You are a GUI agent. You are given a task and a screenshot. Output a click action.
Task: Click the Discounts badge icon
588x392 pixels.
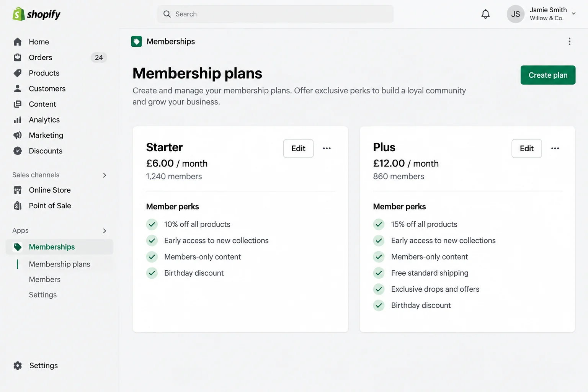point(18,151)
